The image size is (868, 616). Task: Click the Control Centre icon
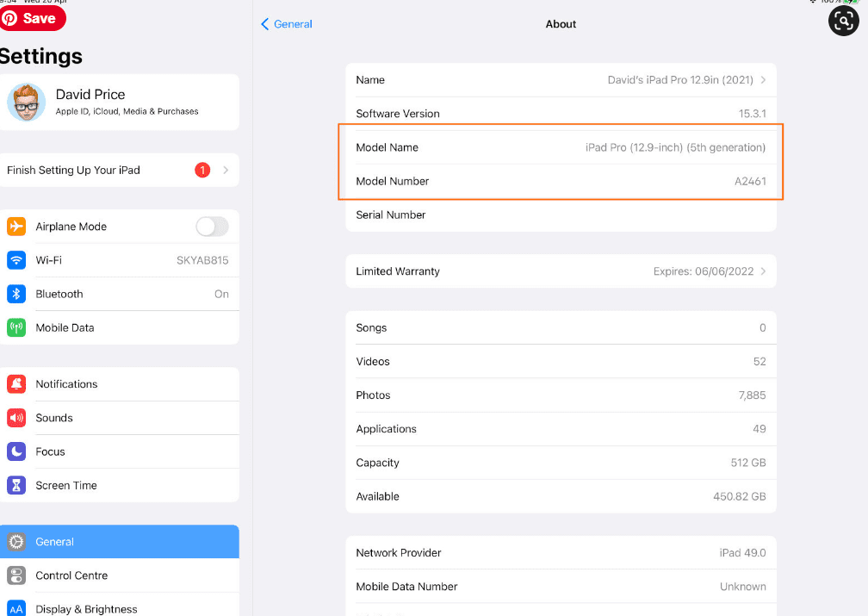click(16, 576)
